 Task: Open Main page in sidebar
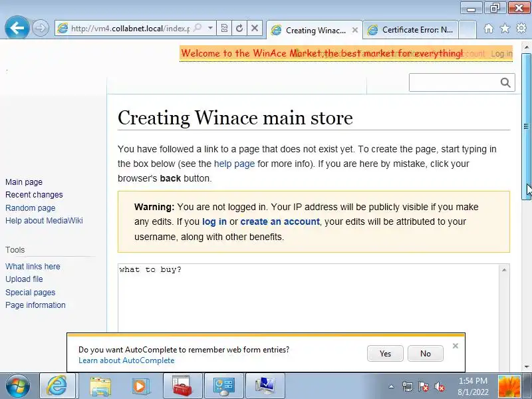coord(24,182)
